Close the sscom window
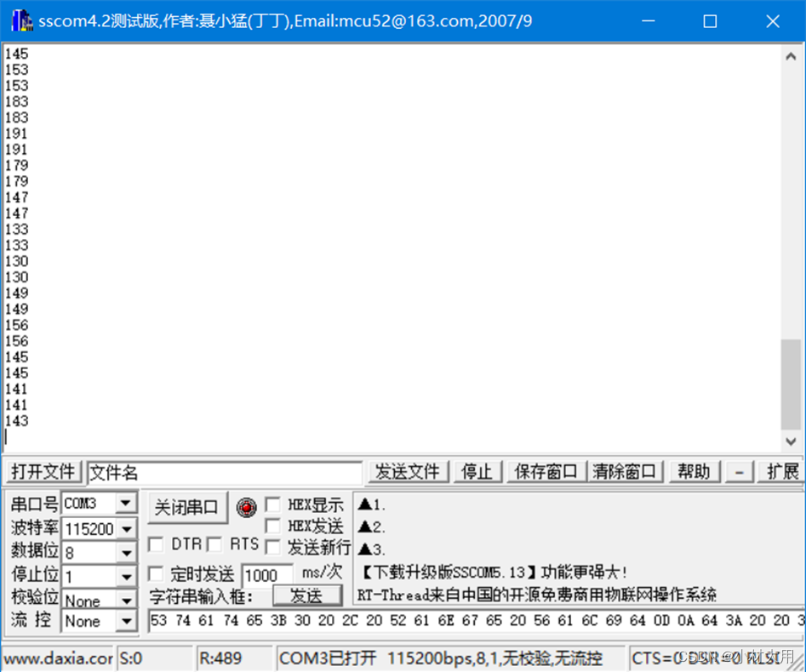 (x=773, y=21)
